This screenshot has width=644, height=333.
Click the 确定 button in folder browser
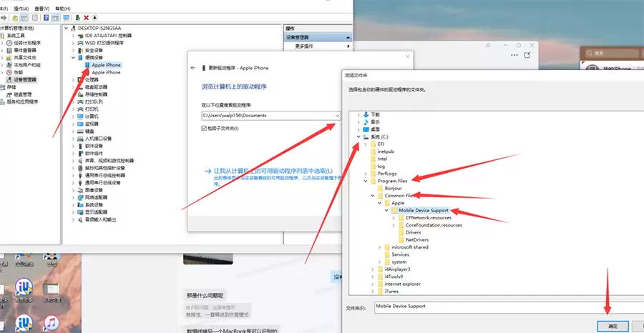pos(613,326)
